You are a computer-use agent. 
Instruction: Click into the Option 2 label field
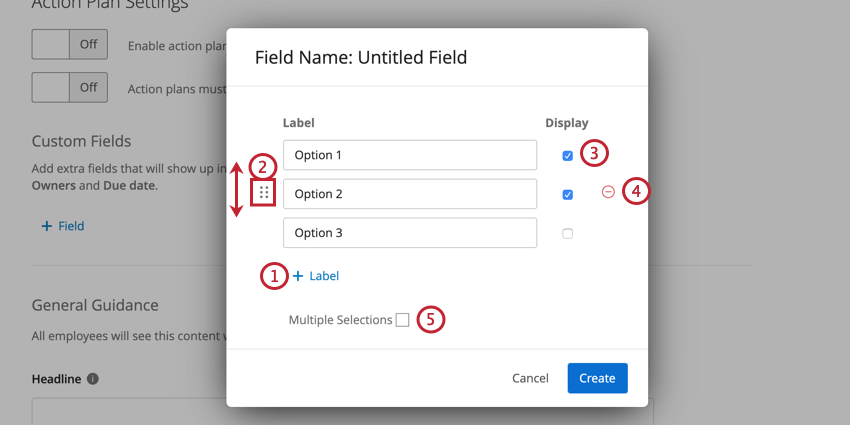point(409,194)
